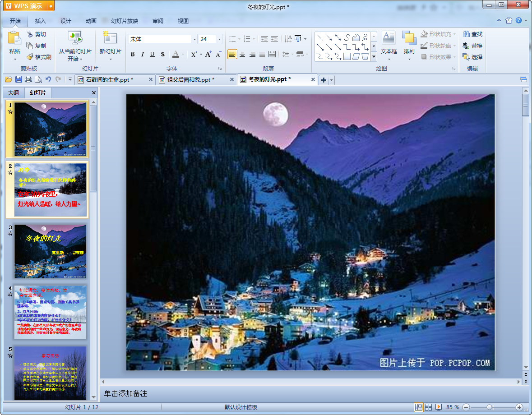Apply distributed alignment to the paragraph

click(272, 54)
